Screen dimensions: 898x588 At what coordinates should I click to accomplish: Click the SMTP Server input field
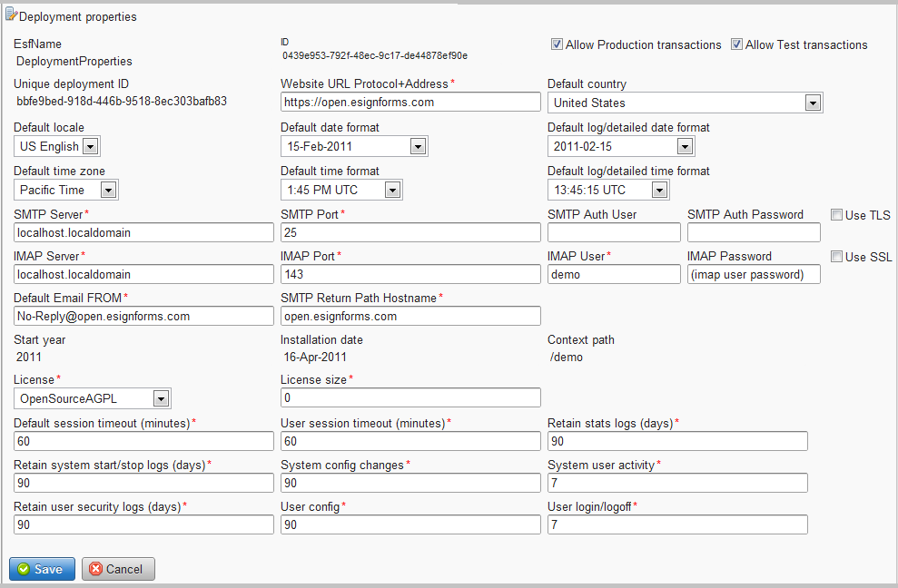tap(143, 232)
